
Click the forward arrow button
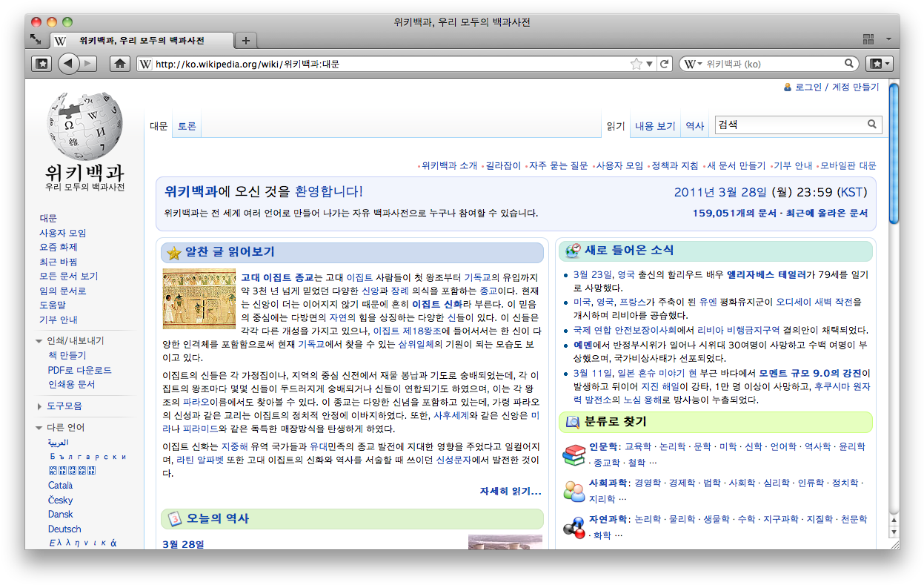[89, 64]
